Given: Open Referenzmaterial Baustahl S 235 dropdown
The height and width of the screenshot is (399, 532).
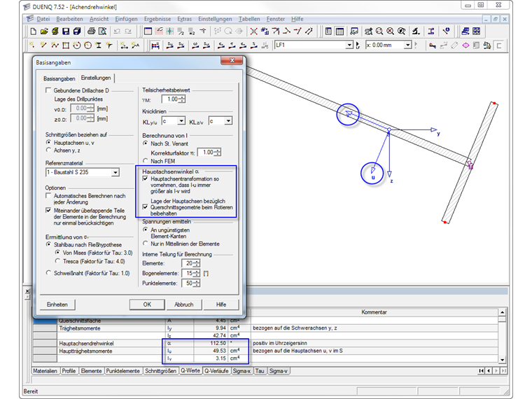Looking at the screenshot, I should click(x=115, y=172).
